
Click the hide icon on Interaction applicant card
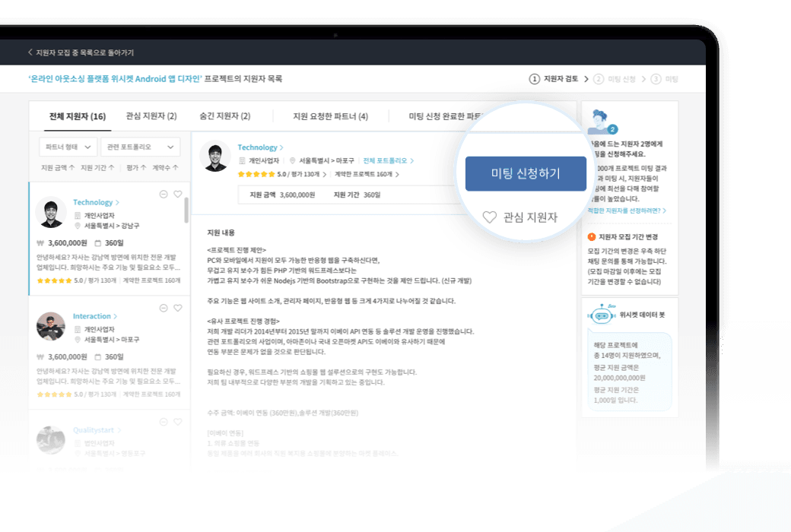164,306
